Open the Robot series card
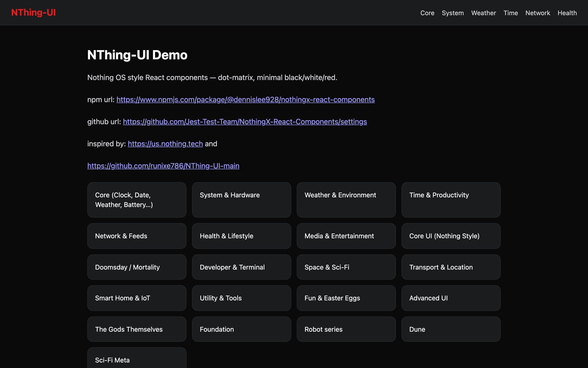Image resolution: width=588 pixels, height=368 pixels. click(x=346, y=329)
